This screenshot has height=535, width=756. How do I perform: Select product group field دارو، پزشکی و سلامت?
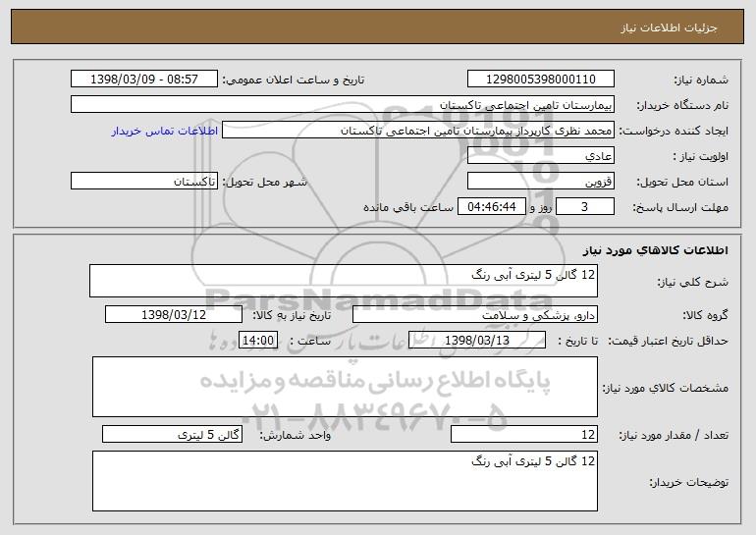pyautogui.click(x=475, y=315)
